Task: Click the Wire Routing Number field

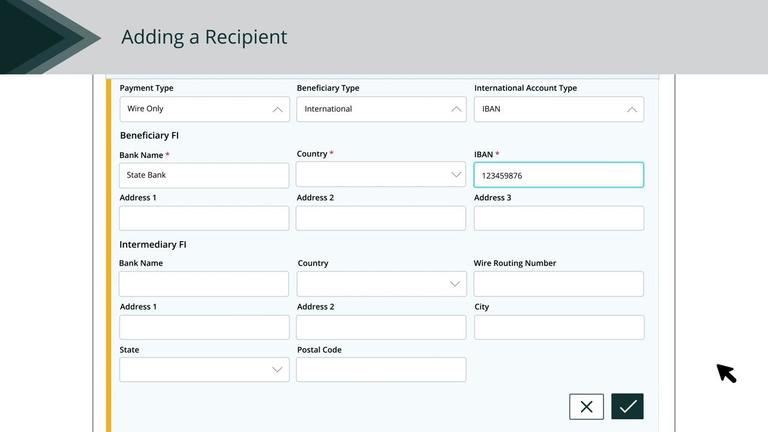Action: pyautogui.click(x=558, y=284)
